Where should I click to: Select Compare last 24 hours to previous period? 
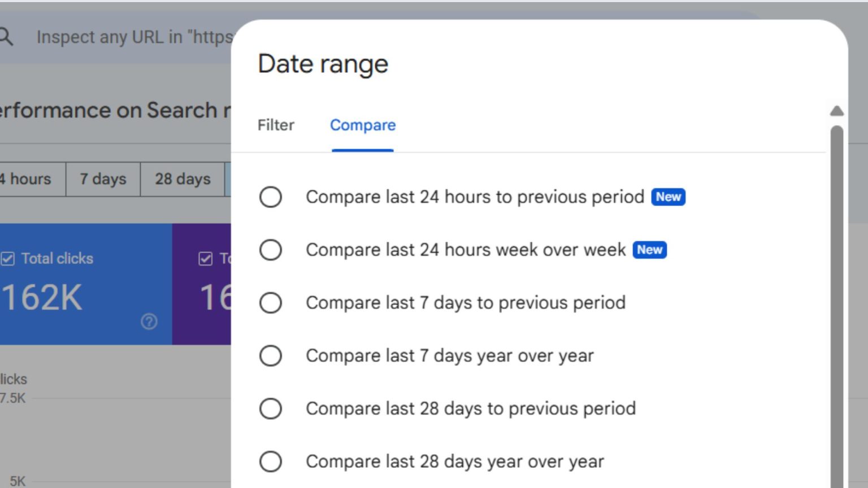(270, 197)
